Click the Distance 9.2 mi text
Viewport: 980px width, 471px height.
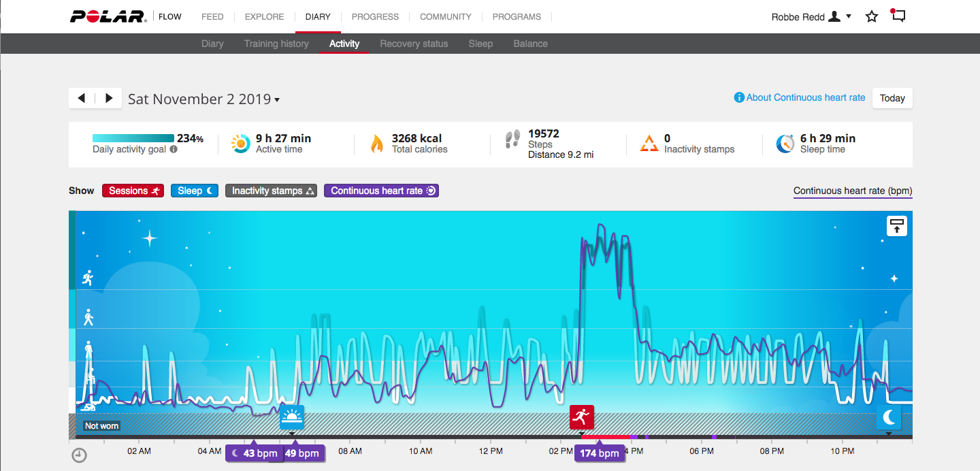click(561, 155)
